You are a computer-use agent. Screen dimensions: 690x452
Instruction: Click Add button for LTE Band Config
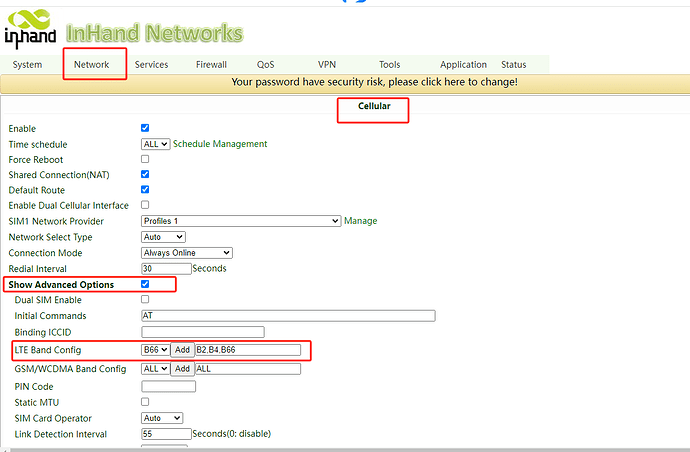(182, 350)
